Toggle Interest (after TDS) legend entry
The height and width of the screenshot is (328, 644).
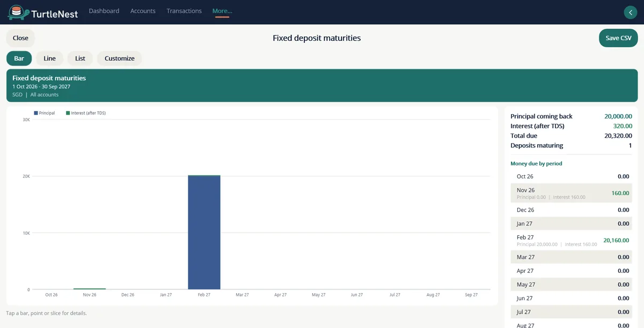[86, 113]
